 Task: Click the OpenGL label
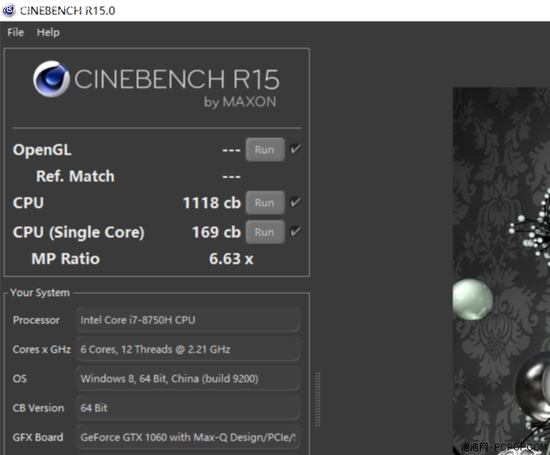click(42, 150)
